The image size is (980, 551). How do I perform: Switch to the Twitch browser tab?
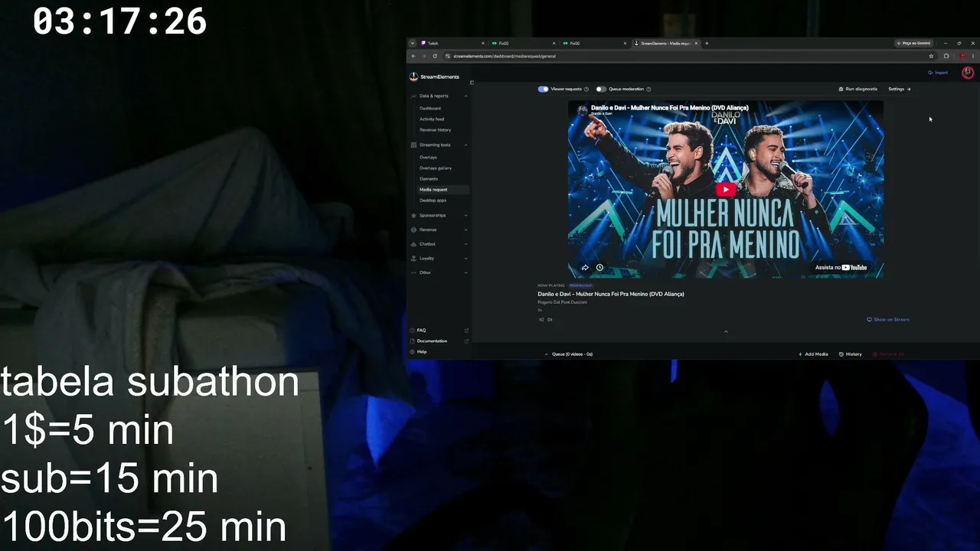(x=452, y=44)
